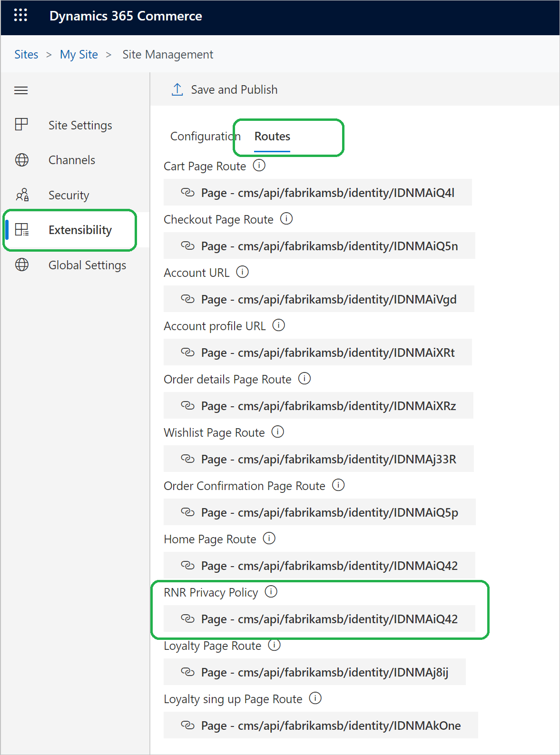Open the app launcher waffle icon
This screenshot has height=755, width=560.
click(x=20, y=15)
